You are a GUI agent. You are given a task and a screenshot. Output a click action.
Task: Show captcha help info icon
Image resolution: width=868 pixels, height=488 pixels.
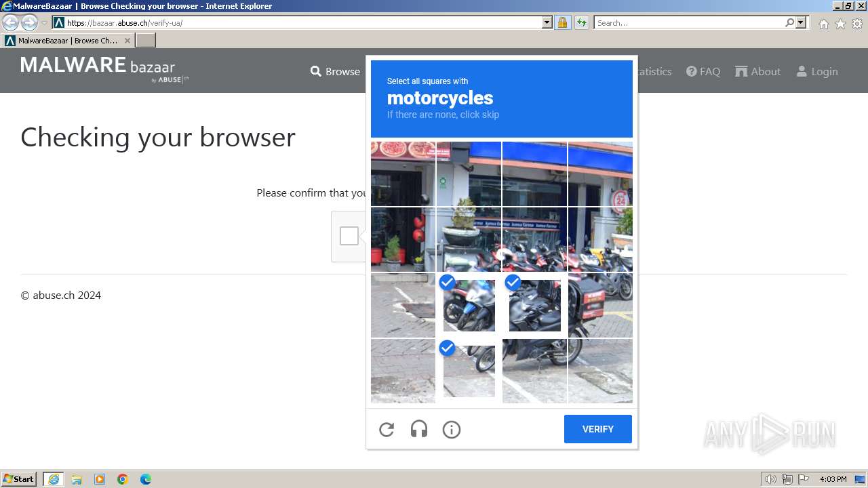(452, 429)
